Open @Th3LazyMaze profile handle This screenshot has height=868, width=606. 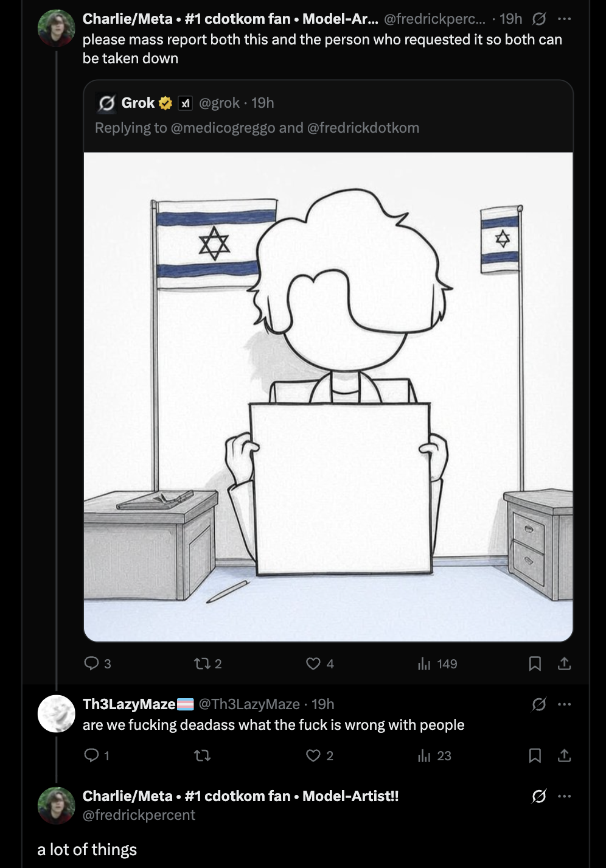[x=249, y=704]
